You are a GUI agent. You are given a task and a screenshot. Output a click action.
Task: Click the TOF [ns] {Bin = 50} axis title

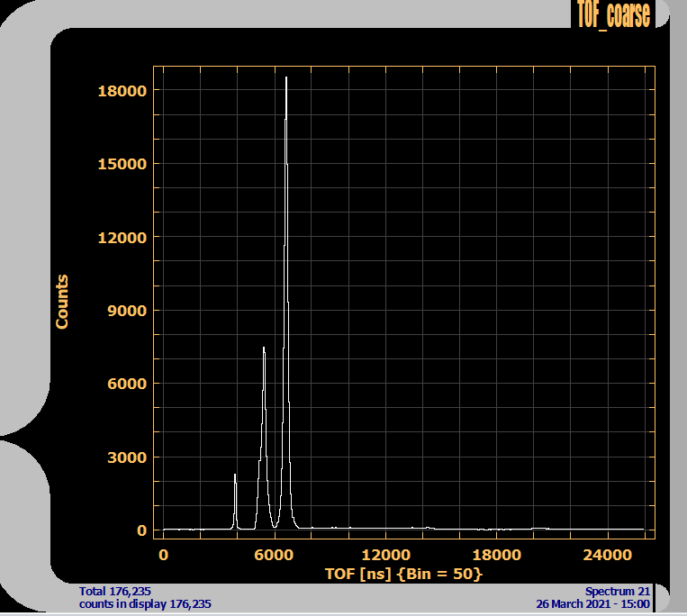pos(403,574)
